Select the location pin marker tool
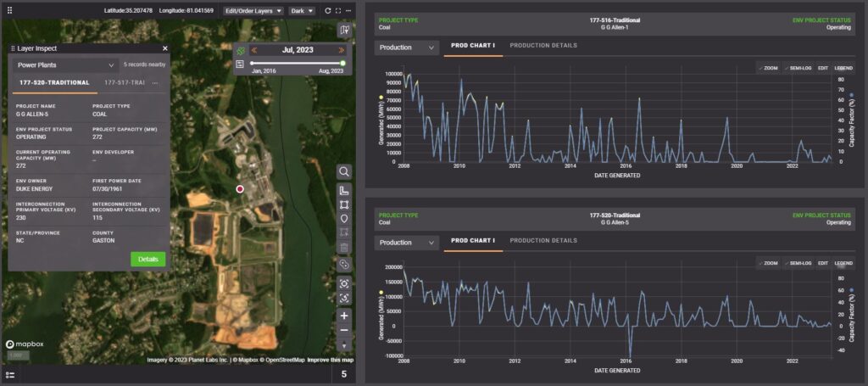This screenshot has width=868, height=386. [x=344, y=218]
